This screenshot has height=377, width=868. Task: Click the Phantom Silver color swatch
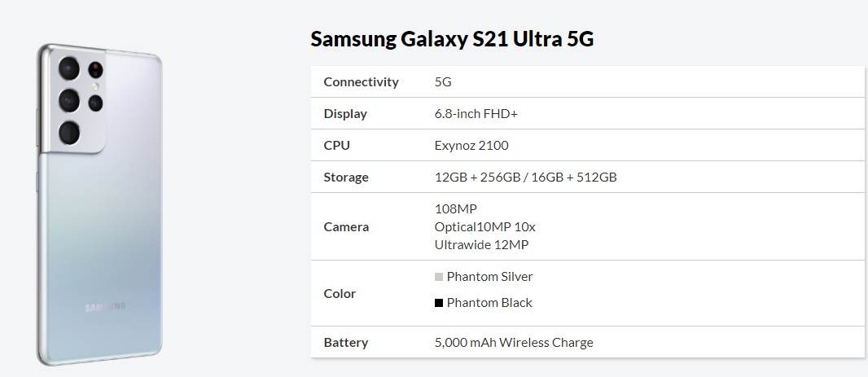tap(439, 277)
